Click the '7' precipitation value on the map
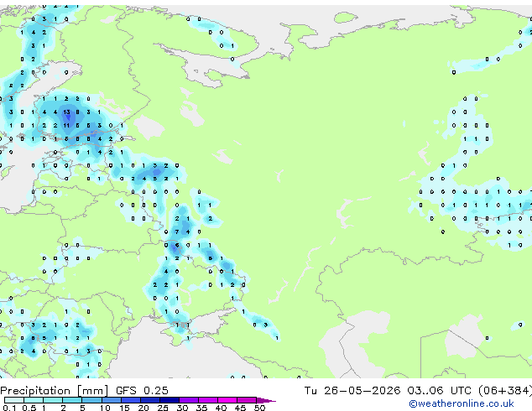The width and height of the screenshot is (532, 411). 177,232
